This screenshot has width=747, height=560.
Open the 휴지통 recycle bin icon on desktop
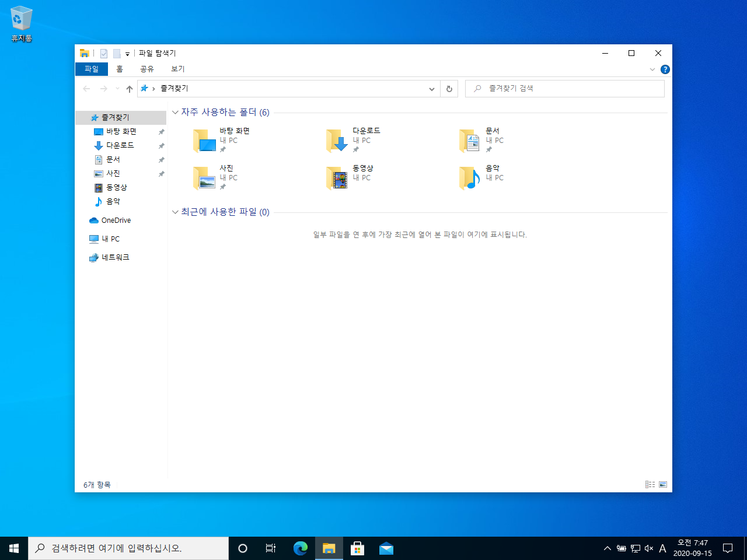coord(21,24)
